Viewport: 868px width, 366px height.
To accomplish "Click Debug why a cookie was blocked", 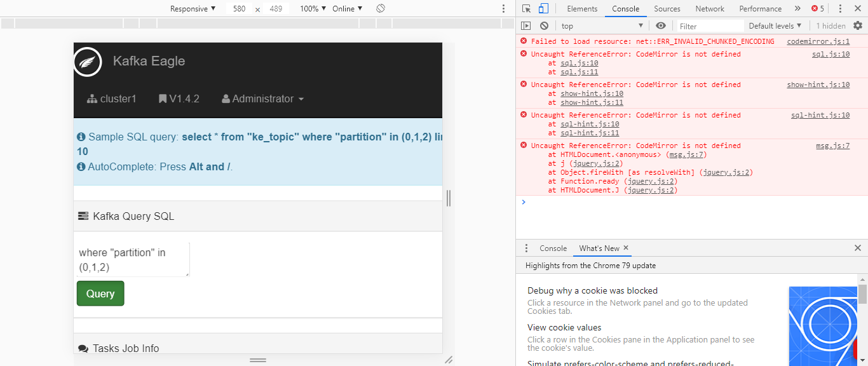I will (592, 291).
